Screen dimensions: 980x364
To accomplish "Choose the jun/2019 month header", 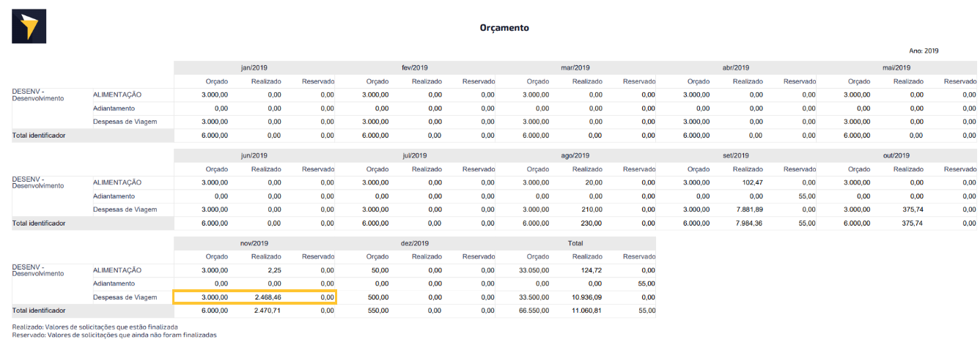I will click(254, 155).
